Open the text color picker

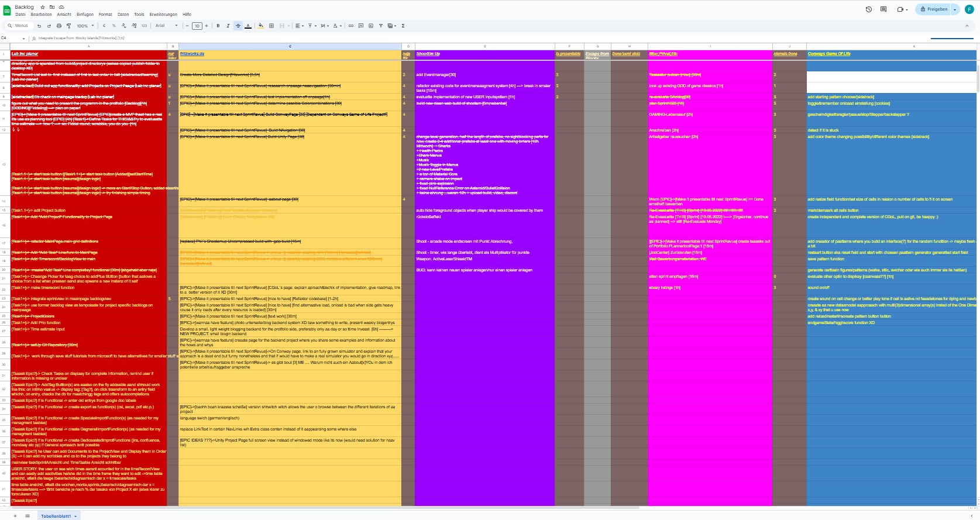[248, 26]
